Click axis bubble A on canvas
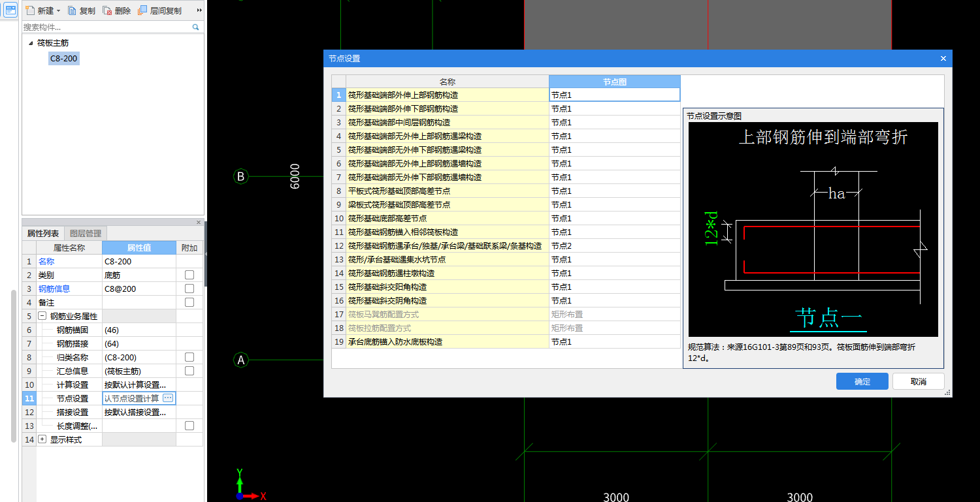 (240, 360)
